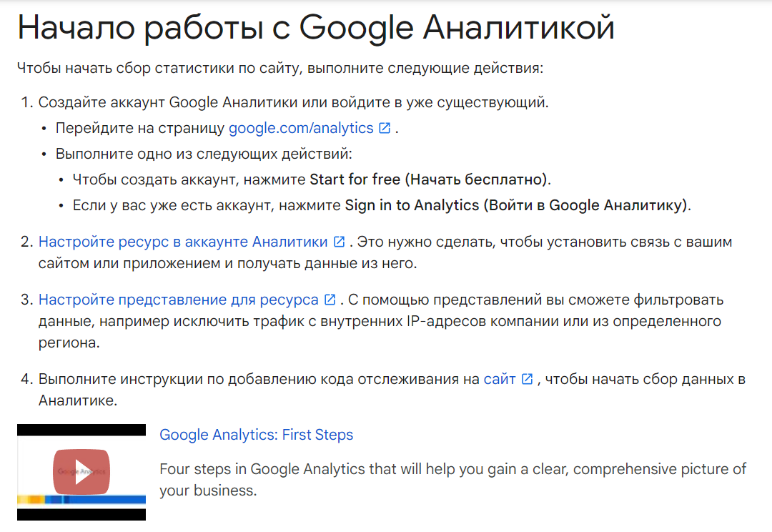Open "Настройте ресурс в аккаунте Аналитики" link

183,242
